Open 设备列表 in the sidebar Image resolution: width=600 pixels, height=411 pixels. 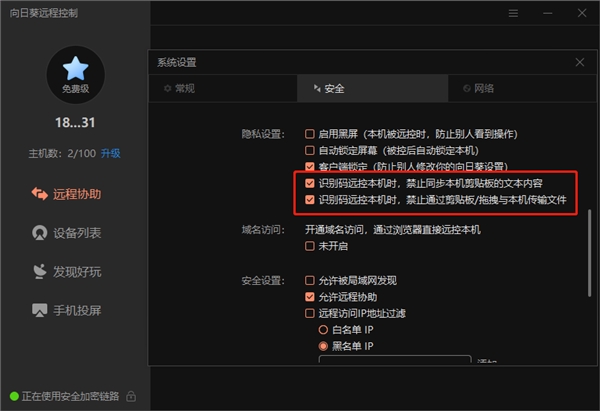(67, 233)
